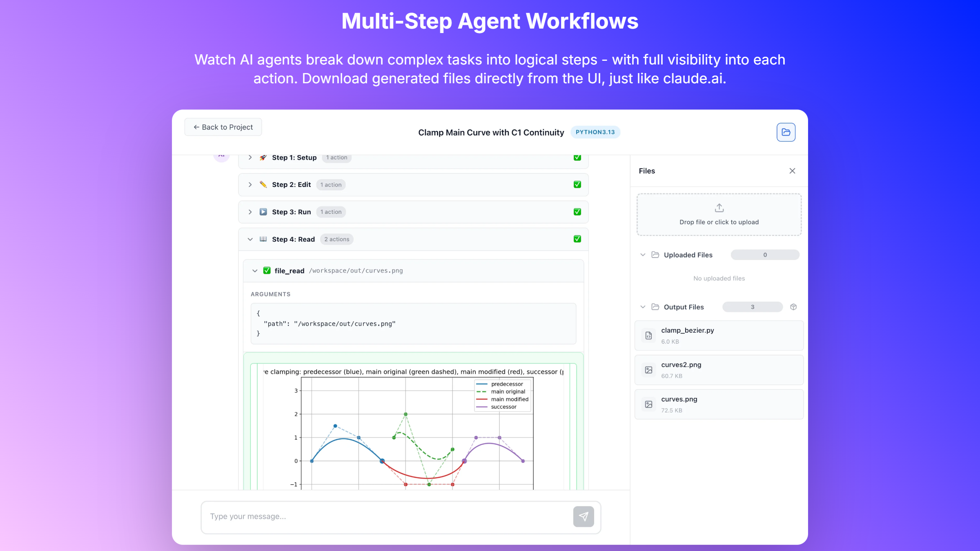Open the folder icon in the top-right corner
980x551 pixels.
pyautogui.click(x=786, y=132)
